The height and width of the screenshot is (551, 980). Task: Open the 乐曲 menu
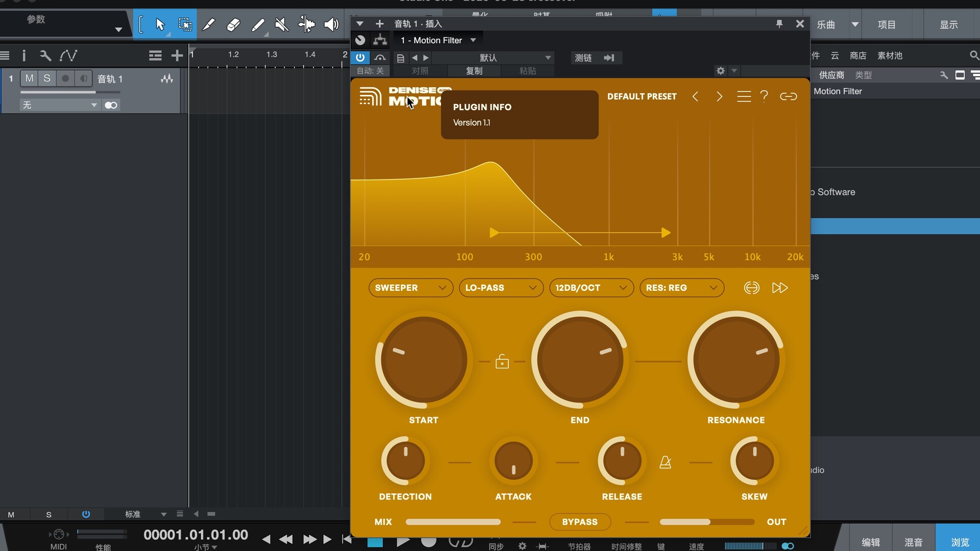[x=826, y=24]
